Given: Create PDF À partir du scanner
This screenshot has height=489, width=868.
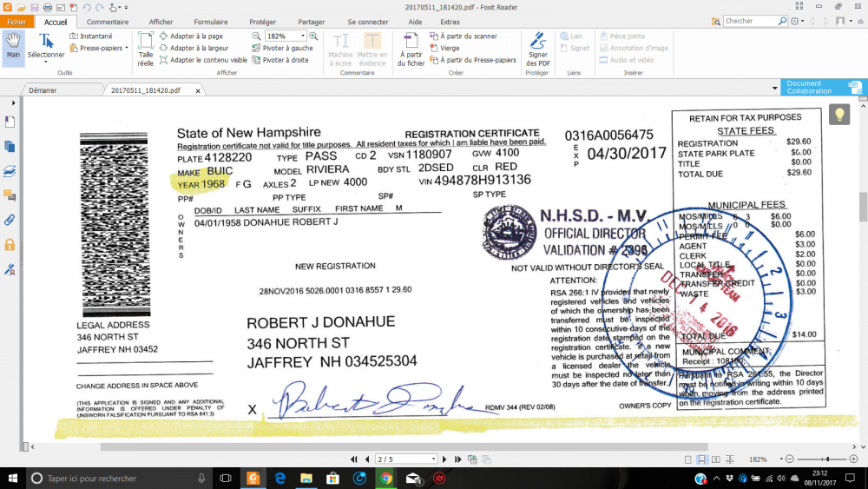Looking at the screenshot, I should (464, 36).
